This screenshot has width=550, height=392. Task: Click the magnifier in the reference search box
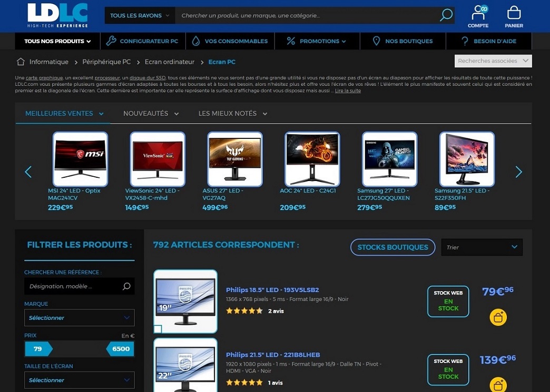click(126, 286)
